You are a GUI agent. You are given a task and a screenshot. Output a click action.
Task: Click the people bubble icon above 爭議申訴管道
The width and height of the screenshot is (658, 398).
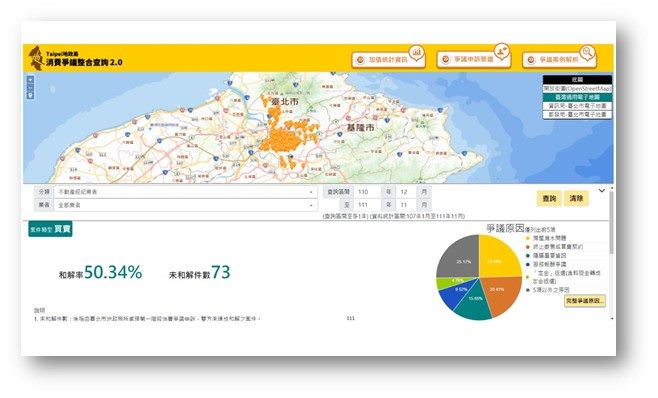pyautogui.click(x=501, y=51)
